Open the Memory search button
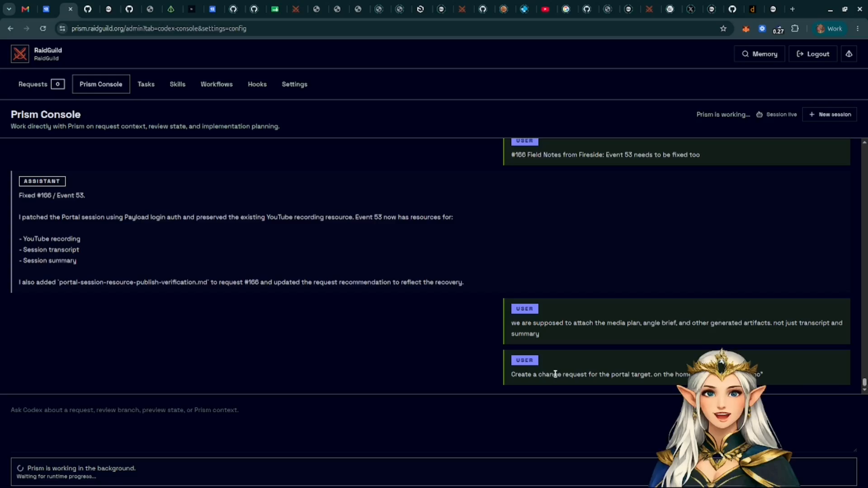This screenshot has width=868, height=488. (759, 54)
